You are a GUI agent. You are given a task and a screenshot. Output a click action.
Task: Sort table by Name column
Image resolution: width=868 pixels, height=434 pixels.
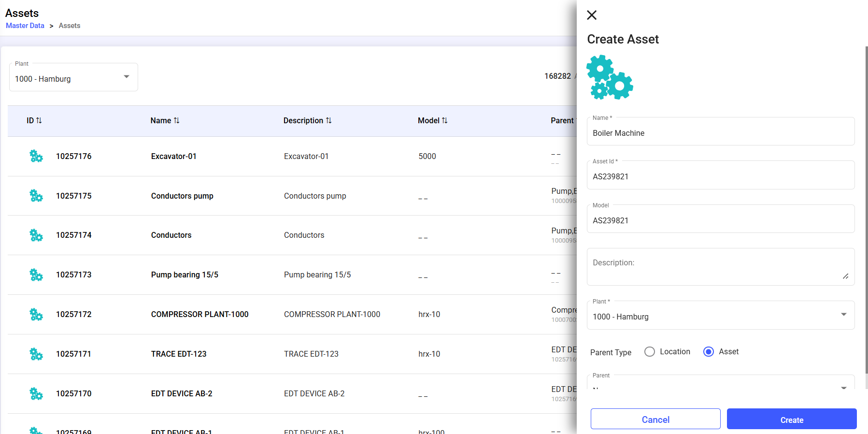[x=165, y=120]
